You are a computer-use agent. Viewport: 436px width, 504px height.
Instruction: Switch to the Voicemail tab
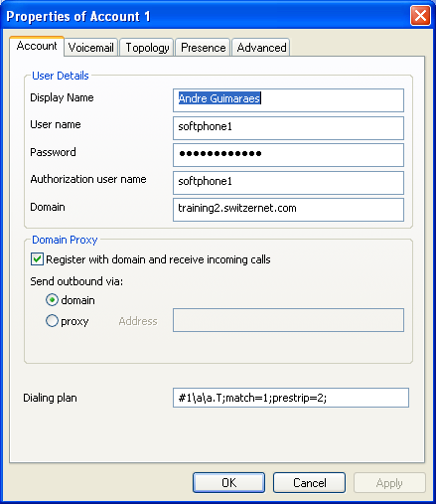91,48
